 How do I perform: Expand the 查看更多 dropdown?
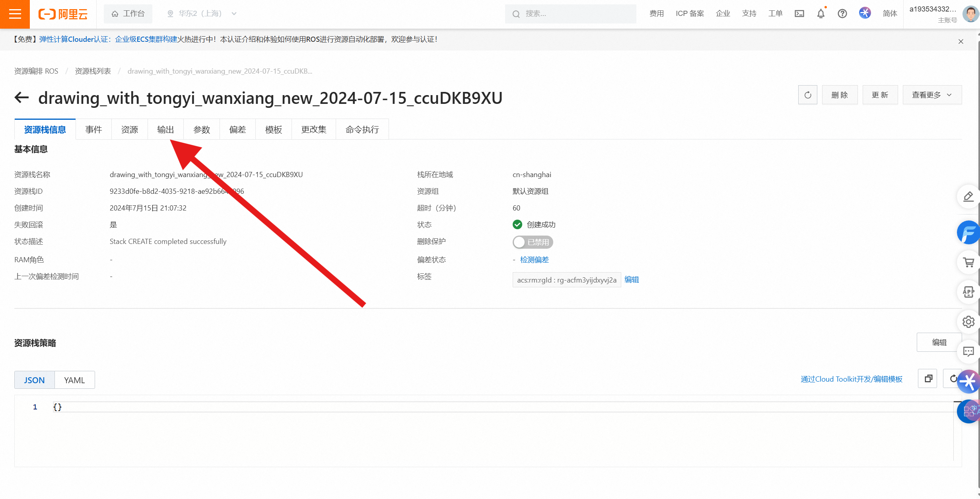(x=932, y=95)
